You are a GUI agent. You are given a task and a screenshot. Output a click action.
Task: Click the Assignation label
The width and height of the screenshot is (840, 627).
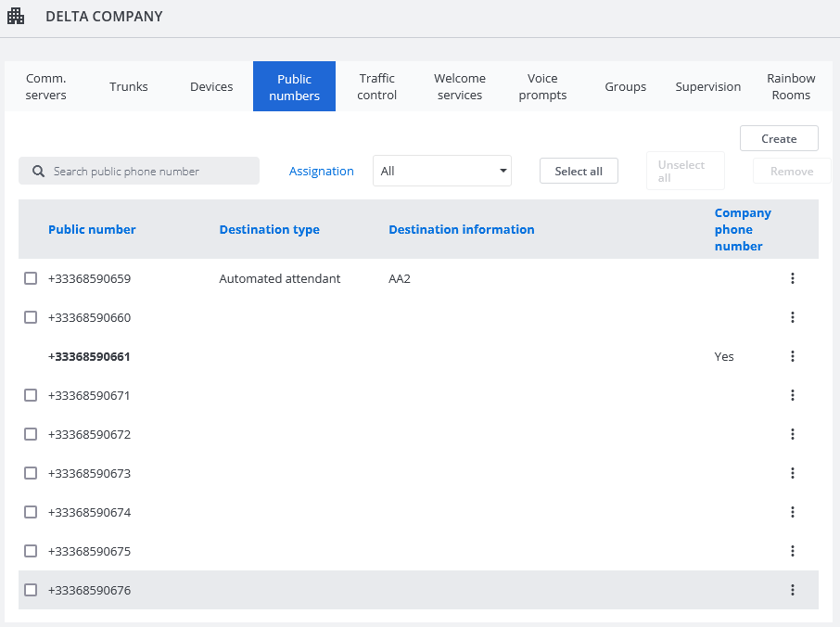pos(322,171)
